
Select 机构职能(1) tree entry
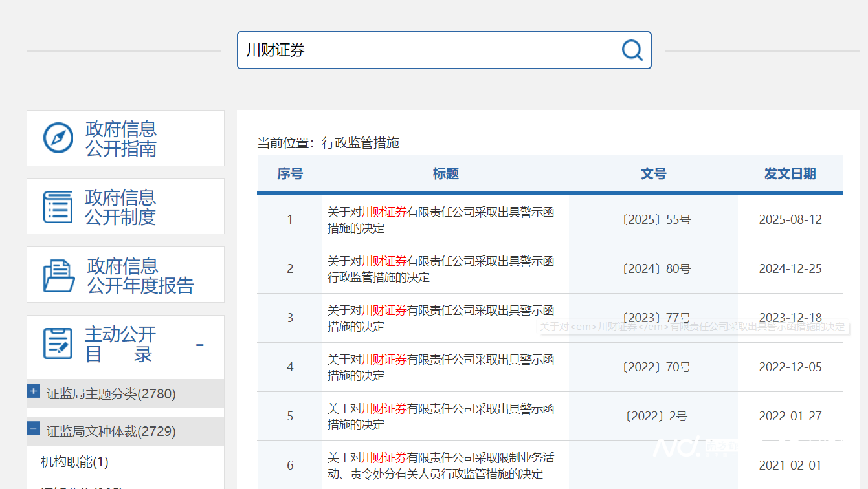(x=74, y=462)
